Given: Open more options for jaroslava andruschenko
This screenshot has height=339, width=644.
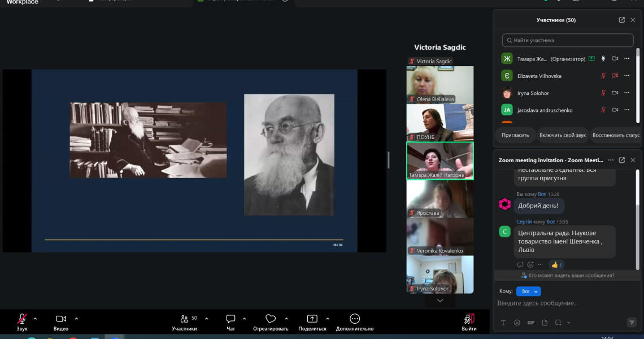Looking at the screenshot, I should click(626, 110).
